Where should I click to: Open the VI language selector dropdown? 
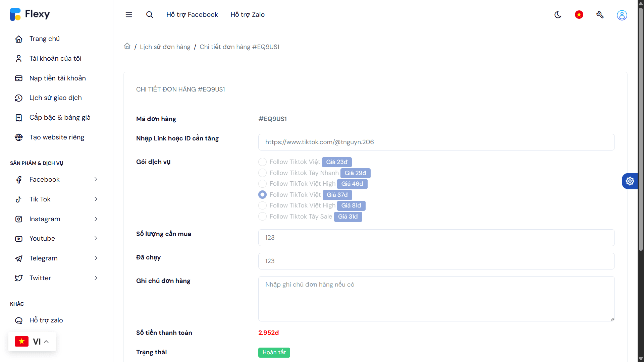32,342
